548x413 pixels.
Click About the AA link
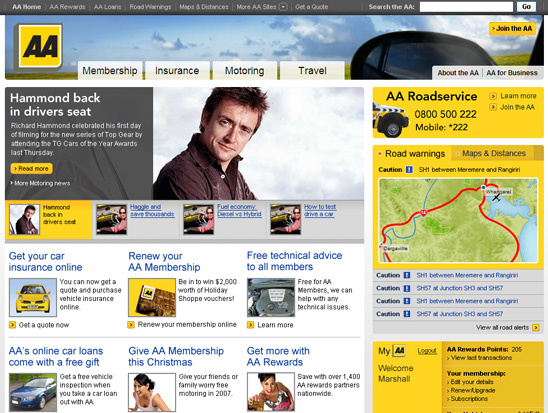coord(458,73)
